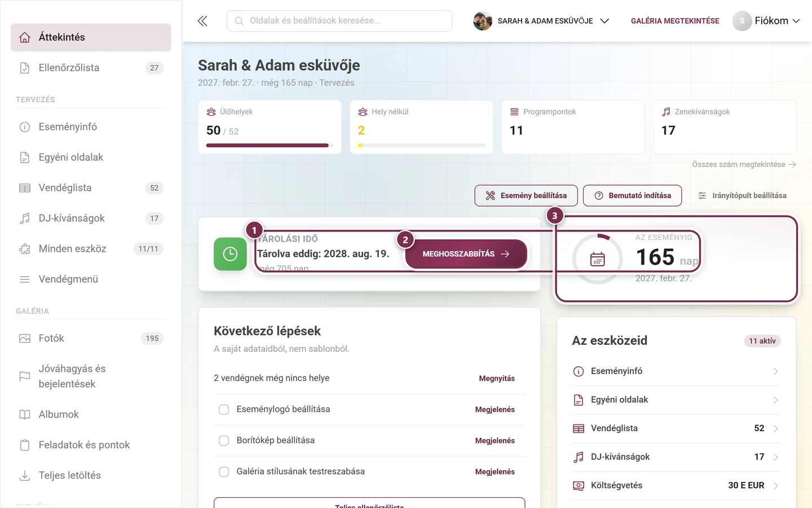Image resolution: width=812 pixels, height=508 pixels.
Task: Select the sidebar DJ-kívánságok item
Action: [x=91, y=218]
